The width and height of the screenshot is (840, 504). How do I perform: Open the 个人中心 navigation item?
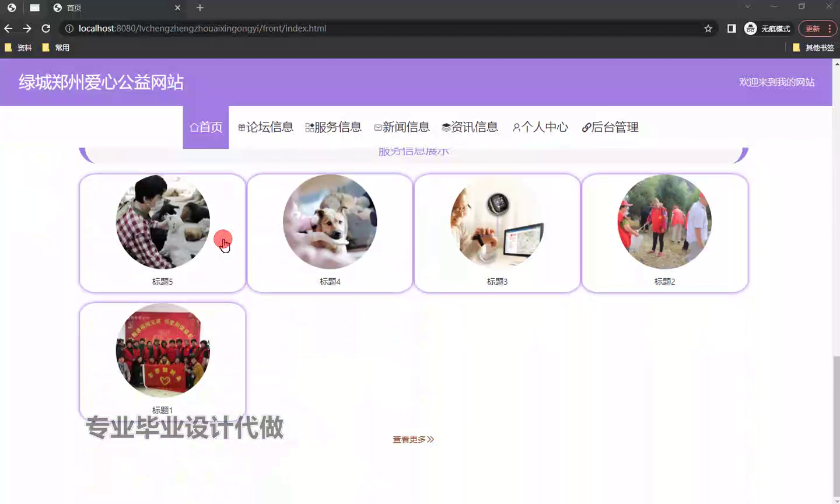pos(540,127)
